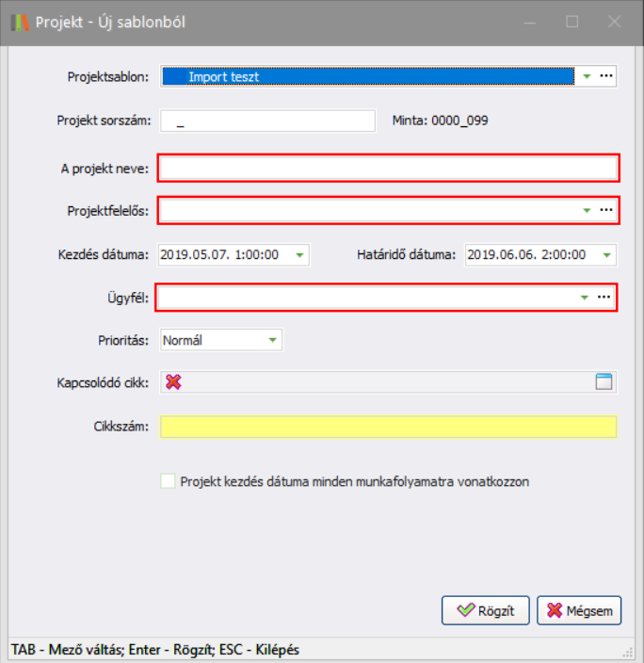644x663 pixels.
Task: Click the ellipsis button next to Projektfelelős
Action: pyautogui.click(x=605, y=210)
